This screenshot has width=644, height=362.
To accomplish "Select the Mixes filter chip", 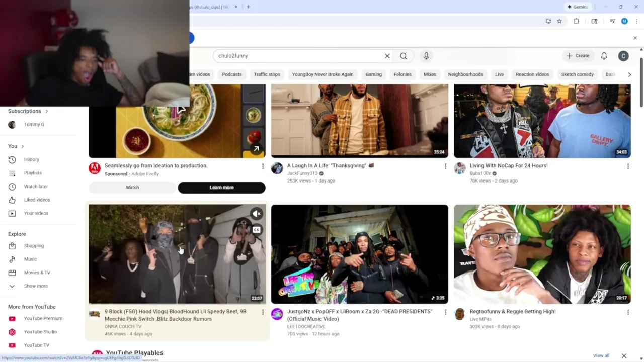I will click(430, 74).
